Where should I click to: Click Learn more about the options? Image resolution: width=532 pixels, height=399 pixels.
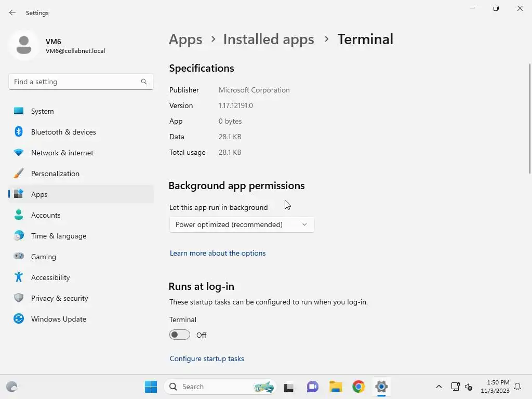[218, 253]
